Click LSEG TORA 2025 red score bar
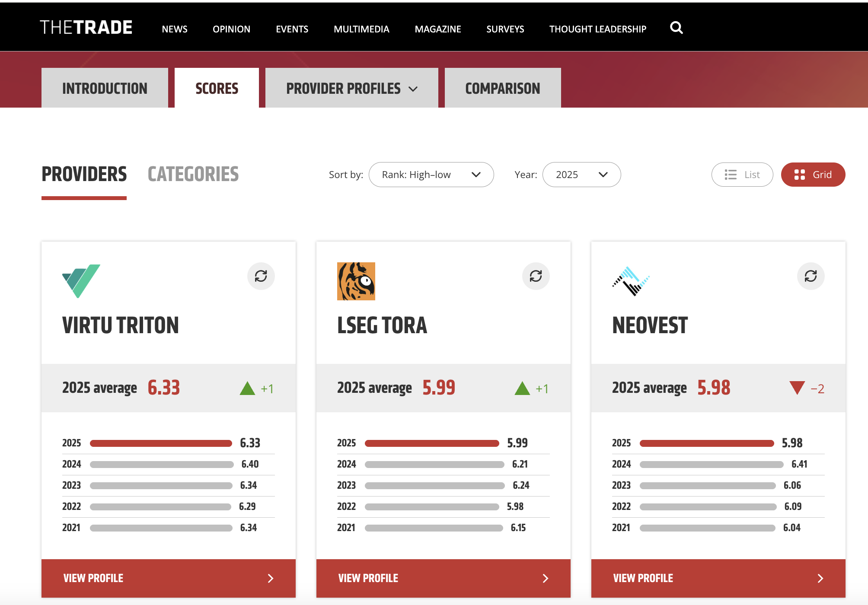This screenshot has width=868, height=605. 431,443
